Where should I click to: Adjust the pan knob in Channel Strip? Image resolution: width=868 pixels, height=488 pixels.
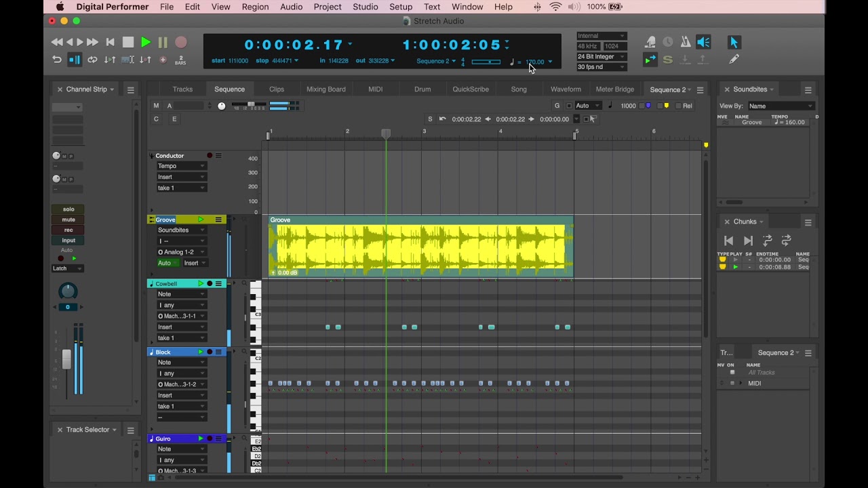coord(68,291)
